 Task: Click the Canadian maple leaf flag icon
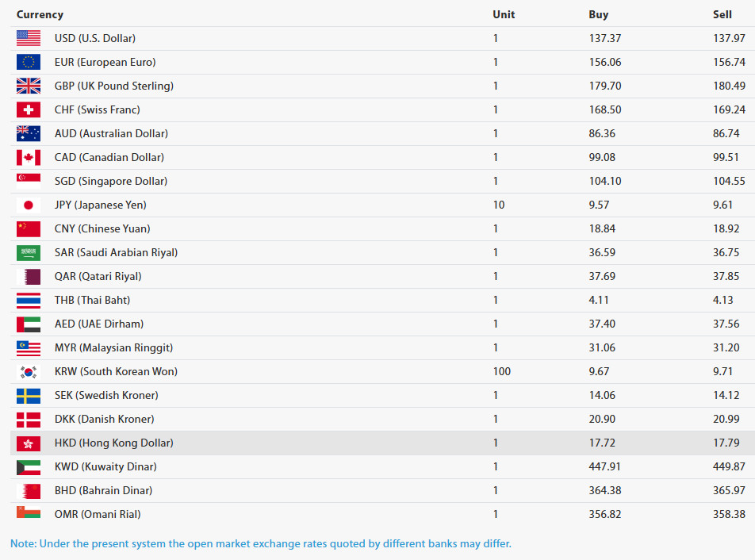[x=28, y=157]
